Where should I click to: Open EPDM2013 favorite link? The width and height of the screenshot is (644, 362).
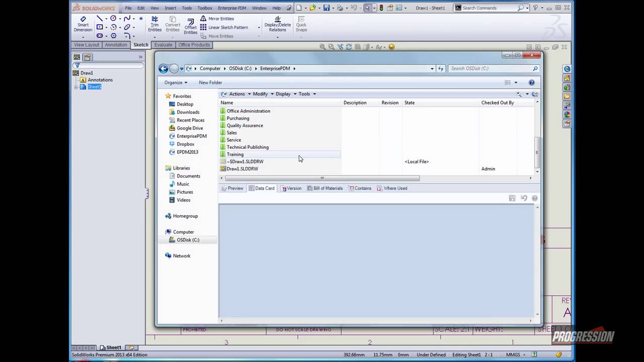[x=188, y=152]
